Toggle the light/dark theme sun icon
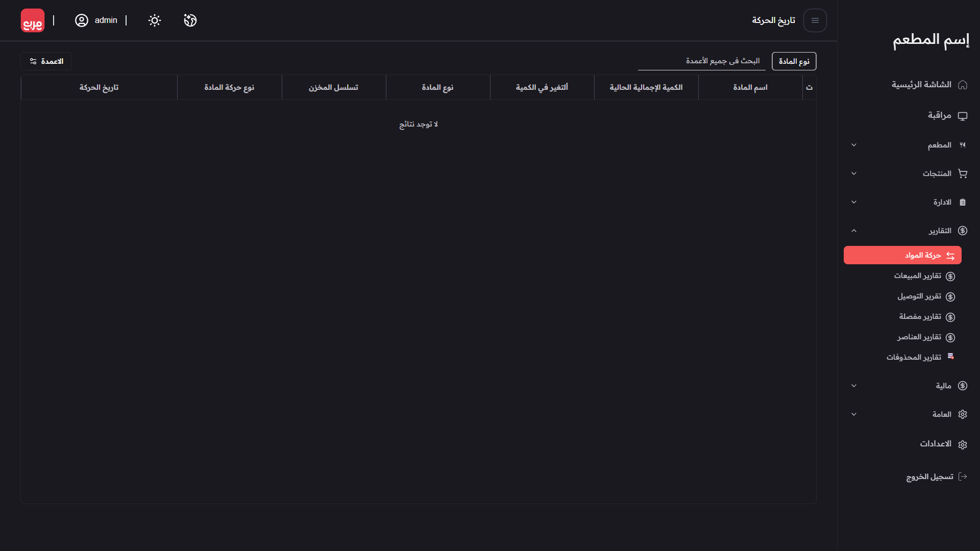 pyautogui.click(x=154, y=20)
